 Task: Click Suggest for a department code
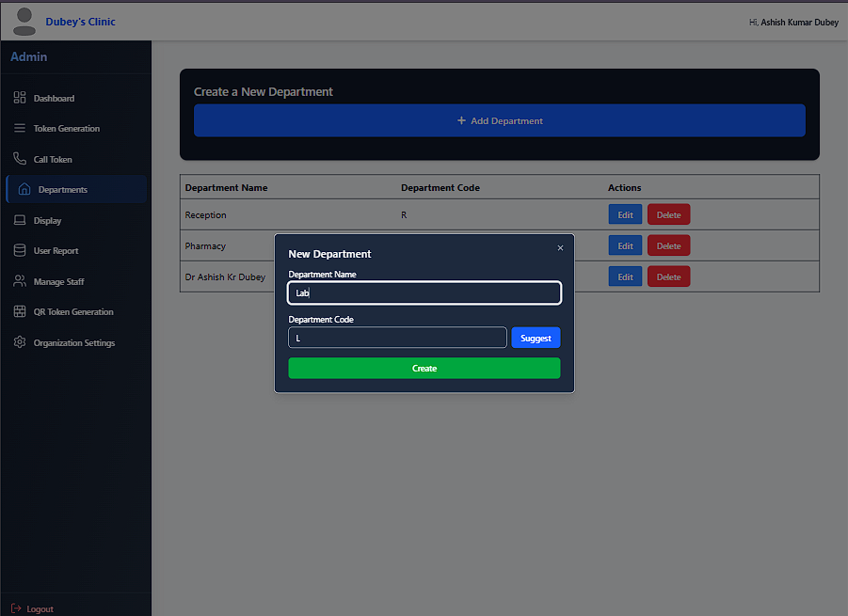click(535, 338)
